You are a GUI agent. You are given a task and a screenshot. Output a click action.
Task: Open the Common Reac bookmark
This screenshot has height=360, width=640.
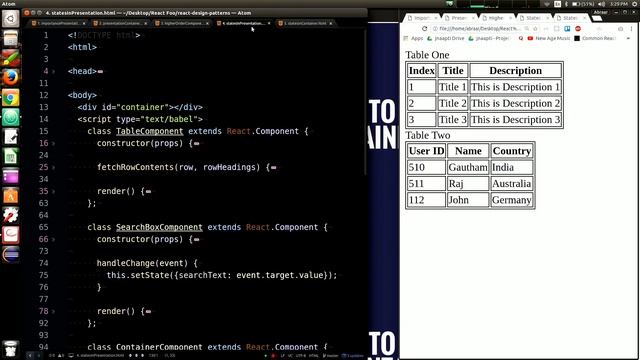pyautogui.click(x=594, y=38)
